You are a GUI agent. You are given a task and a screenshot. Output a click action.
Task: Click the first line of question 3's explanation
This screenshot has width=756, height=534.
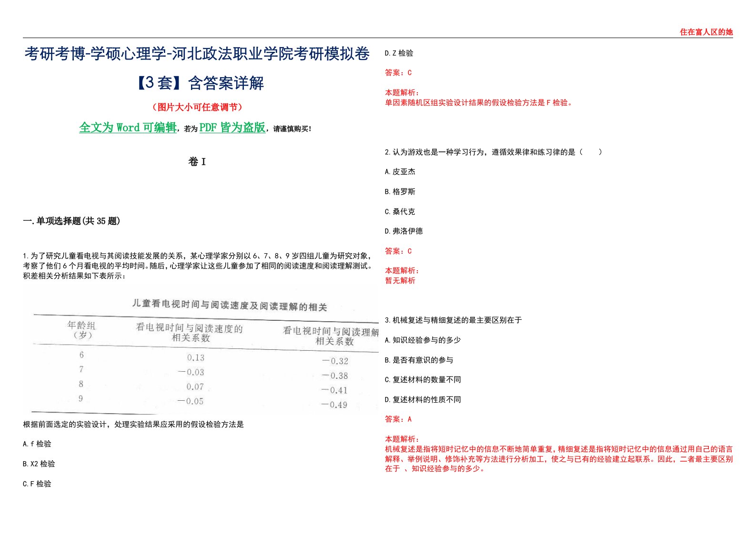pyautogui.click(x=559, y=449)
